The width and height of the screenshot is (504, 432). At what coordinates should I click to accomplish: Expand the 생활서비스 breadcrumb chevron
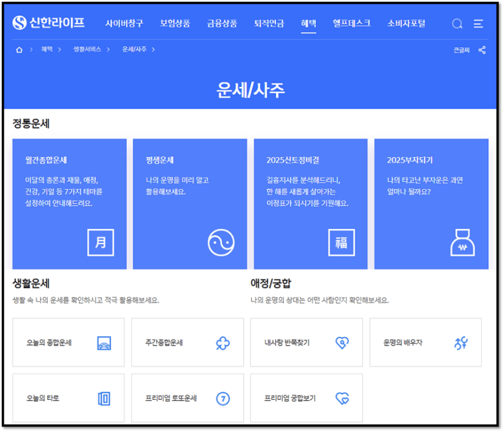point(108,50)
